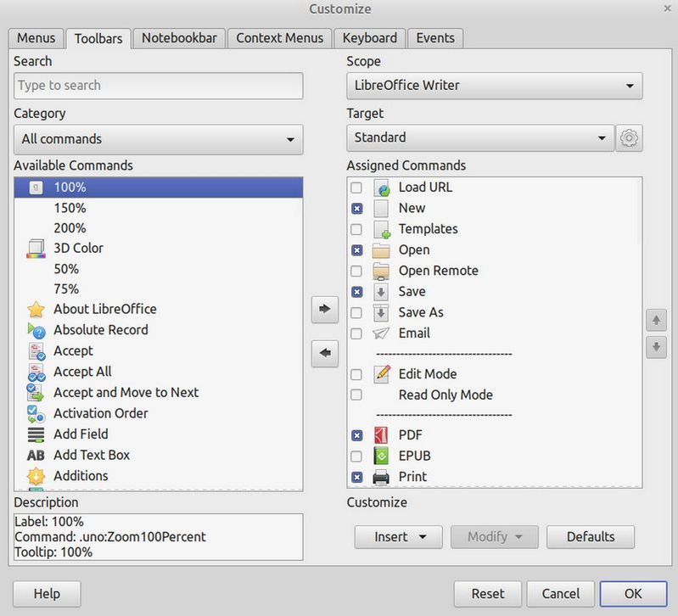Switch to the Keyboard tab

tap(369, 38)
